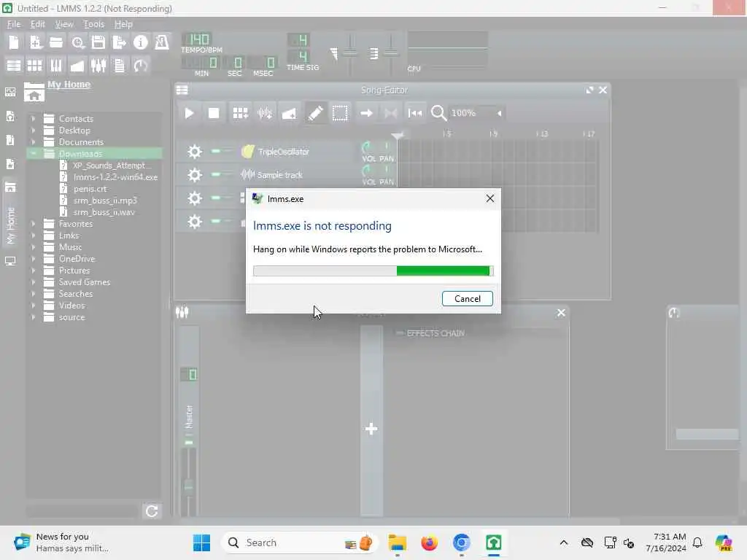Click the tempo/BPM display
Image resolution: width=747 pixels, height=560 pixels.
tap(197, 39)
